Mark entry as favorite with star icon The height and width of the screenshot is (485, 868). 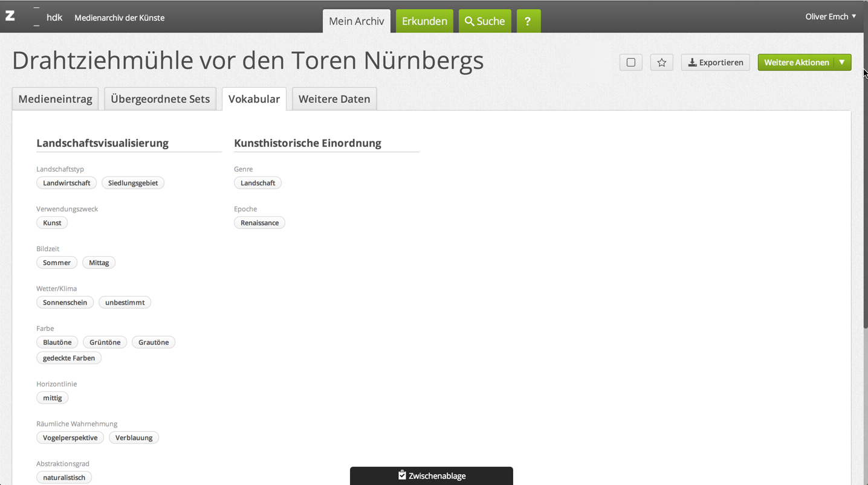click(661, 62)
